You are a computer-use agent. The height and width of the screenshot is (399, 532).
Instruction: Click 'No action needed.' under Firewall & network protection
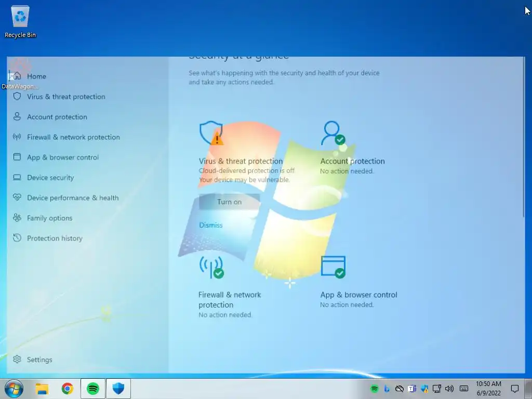coord(225,315)
